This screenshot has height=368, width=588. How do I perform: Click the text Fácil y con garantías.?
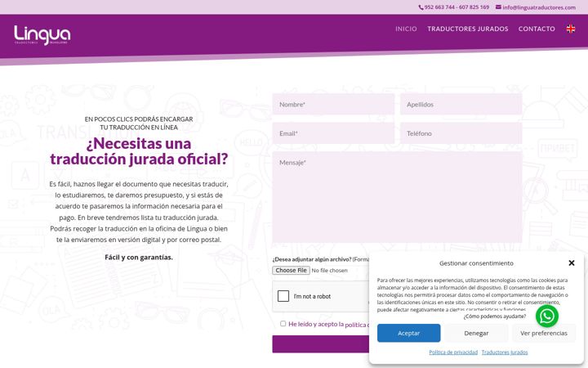[139, 258]
